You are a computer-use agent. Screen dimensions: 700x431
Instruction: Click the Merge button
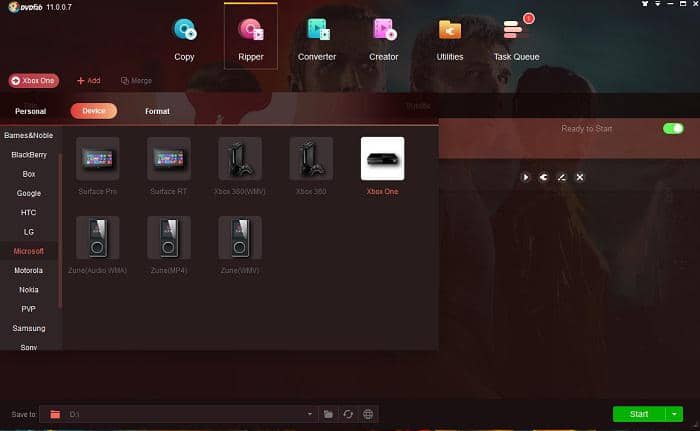[x=136, y=80]
